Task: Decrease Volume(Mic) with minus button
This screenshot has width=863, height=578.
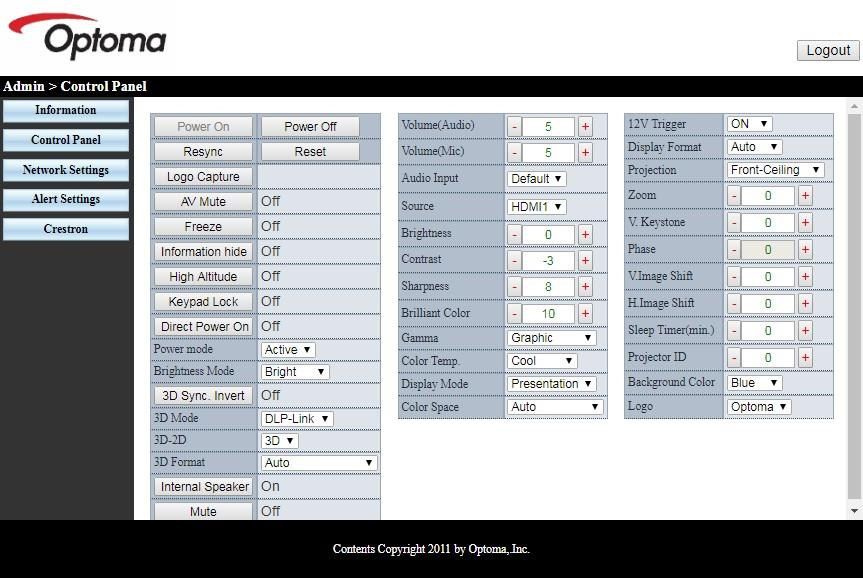Action: coord(514,153)
